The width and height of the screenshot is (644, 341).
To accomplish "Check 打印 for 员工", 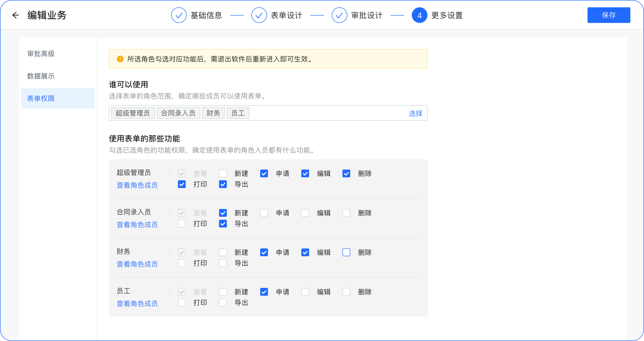I will (x=182, y=303).
